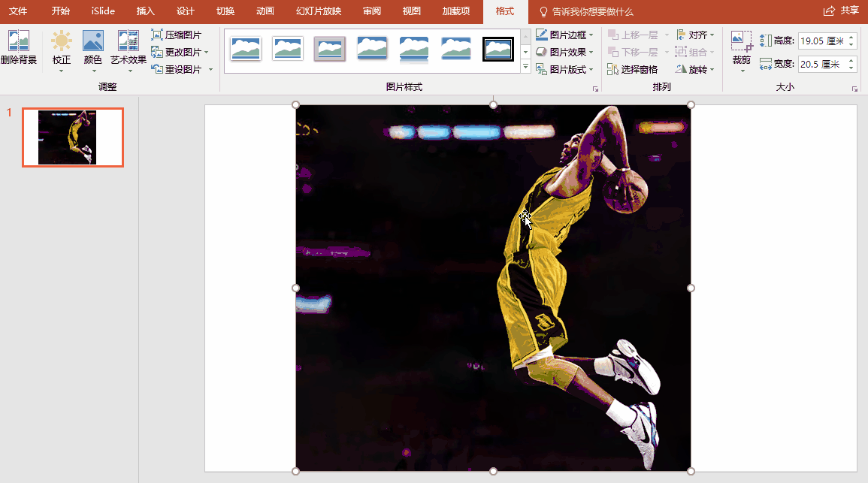Viewport: 868px width, 483px height.
Task: Open the 文件 file tab
Action: [18, 11]
